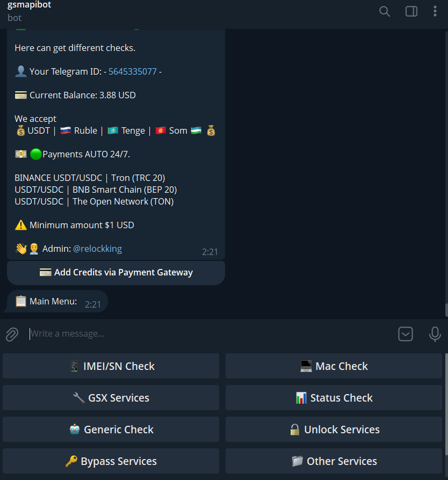The height and width of the screenshot is (480, 448).
Task: Open the @relockking admin link
Action: [x=97, y=249]
